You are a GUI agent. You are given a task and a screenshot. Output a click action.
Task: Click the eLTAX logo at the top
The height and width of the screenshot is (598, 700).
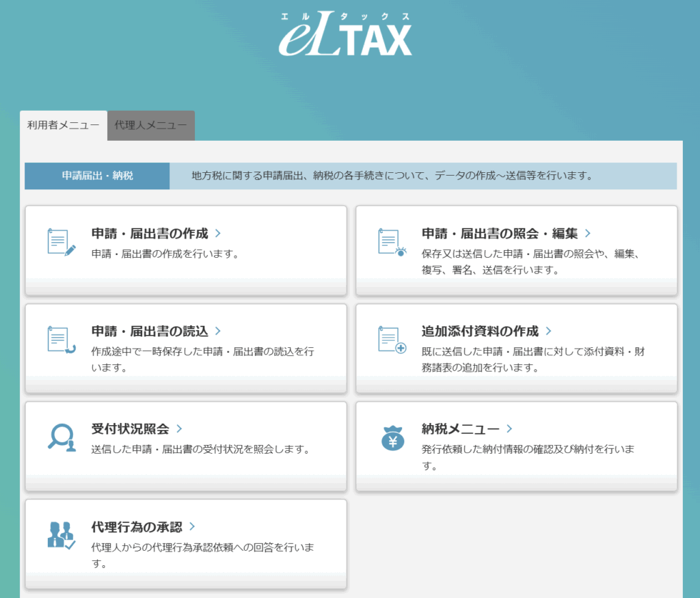click(345, 34)
